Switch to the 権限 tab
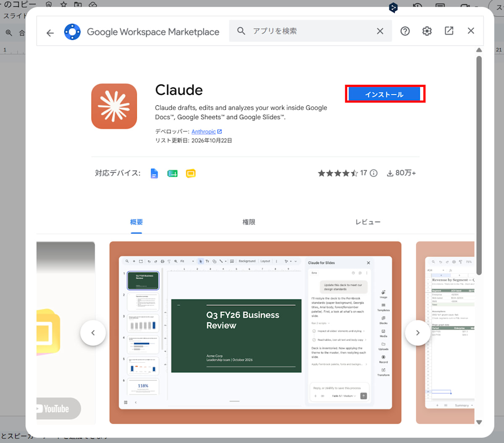The height and width of the screenshot is (443, 504). pos(249,222)
